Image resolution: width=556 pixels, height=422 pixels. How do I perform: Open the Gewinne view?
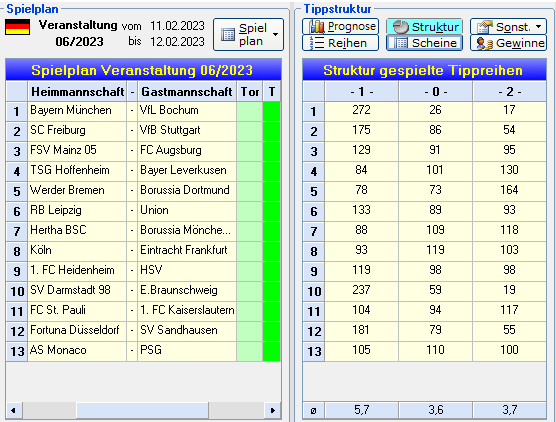click(x=508, y=43)
